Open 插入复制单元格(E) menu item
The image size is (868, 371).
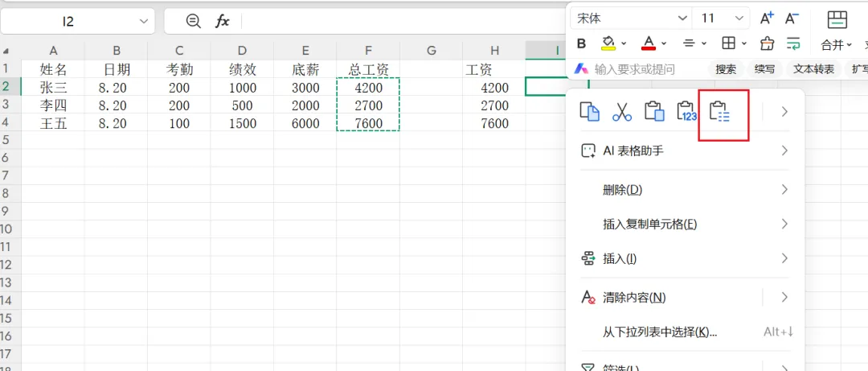pyautogui.click(x=686, y=224)
